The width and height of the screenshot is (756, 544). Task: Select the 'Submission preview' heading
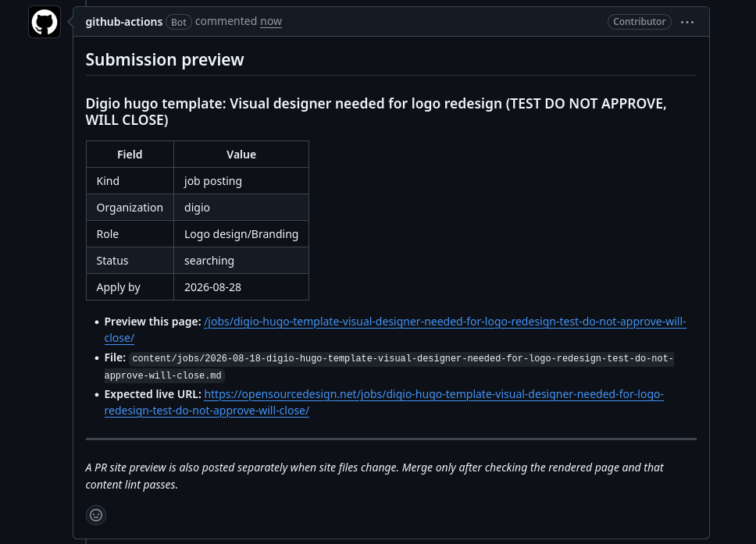(x=165, y=60)
